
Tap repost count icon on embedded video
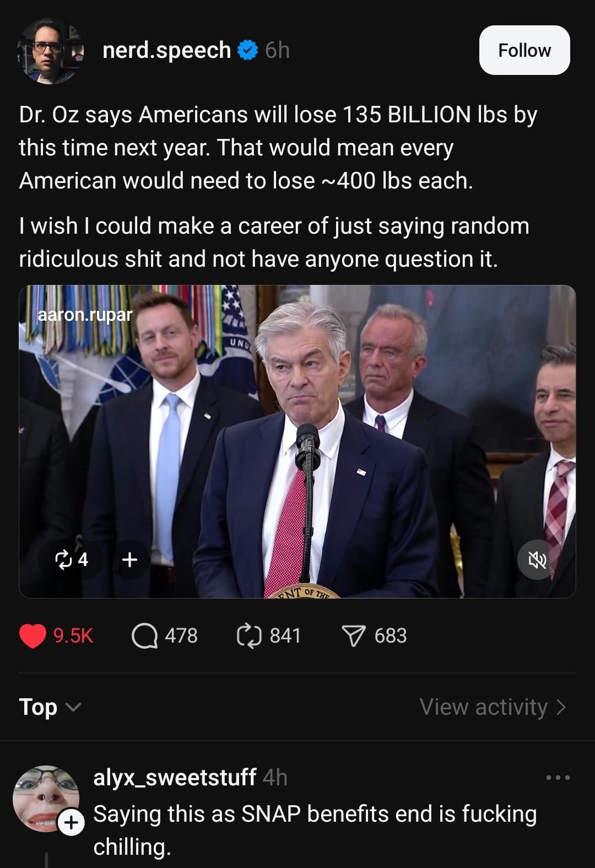[71, 559]
